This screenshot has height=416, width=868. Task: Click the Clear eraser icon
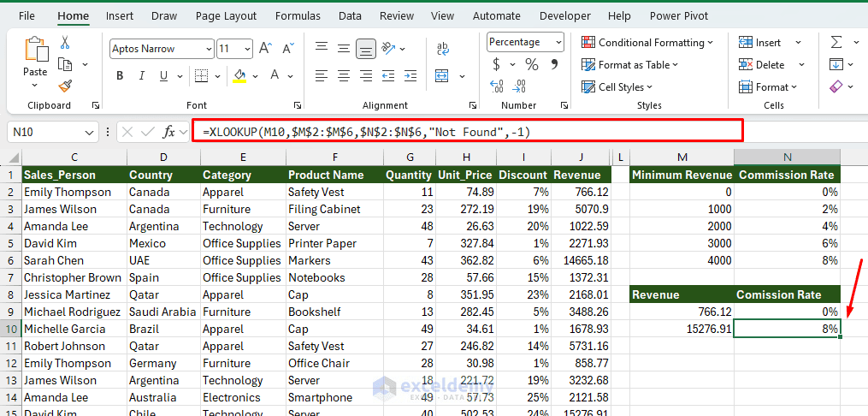click(836, 86)
